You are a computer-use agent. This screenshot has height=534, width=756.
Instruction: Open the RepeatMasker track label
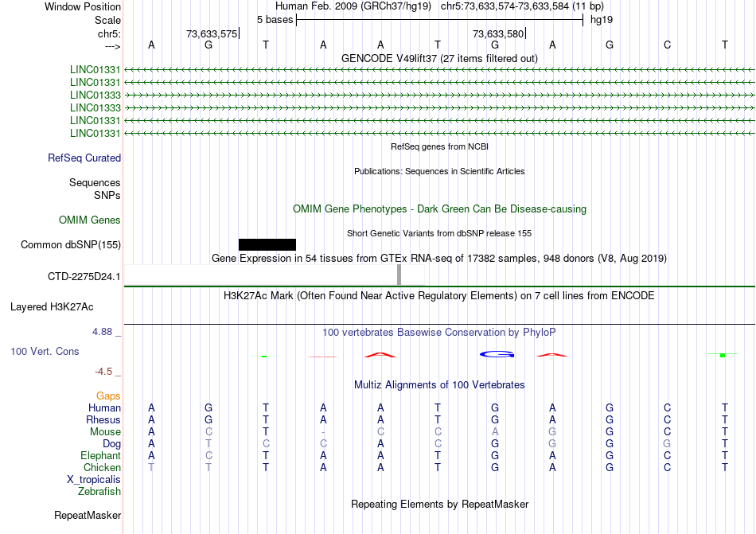[x=88, y=515]
